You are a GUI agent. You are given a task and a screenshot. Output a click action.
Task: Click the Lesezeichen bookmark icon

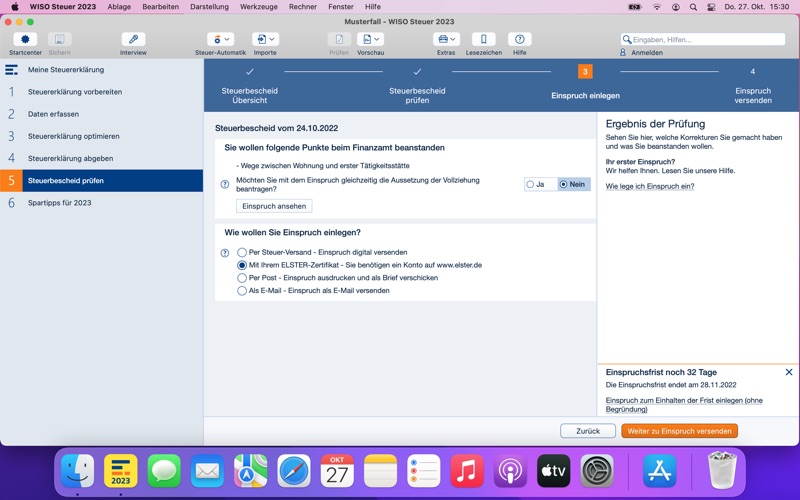click(483, 39)
